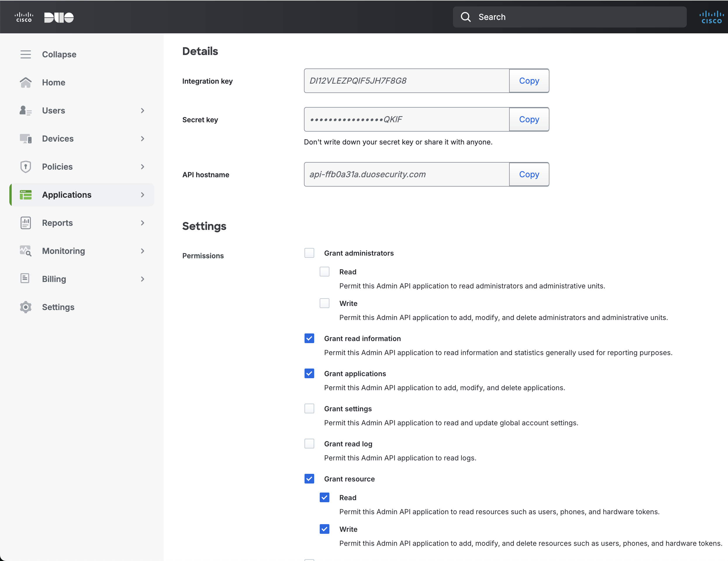728x561 pixels.
Task: Check the Grant read log permission
Action: pyautogui.click(x=309, y=443)
